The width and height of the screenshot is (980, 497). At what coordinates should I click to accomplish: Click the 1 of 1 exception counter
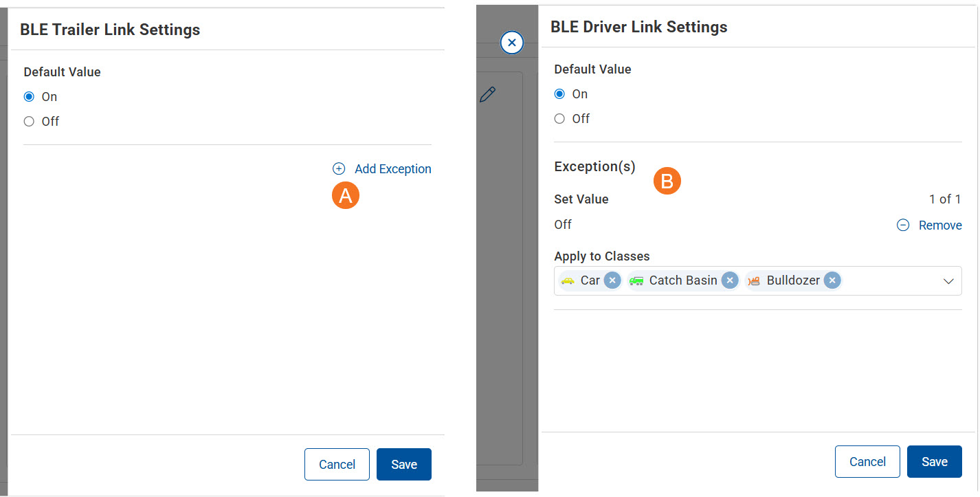pyautogui.click(x=945, y=199)
